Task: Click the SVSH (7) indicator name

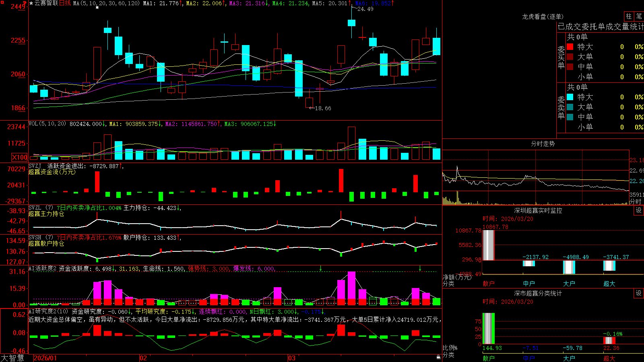Action: point(41,237)
